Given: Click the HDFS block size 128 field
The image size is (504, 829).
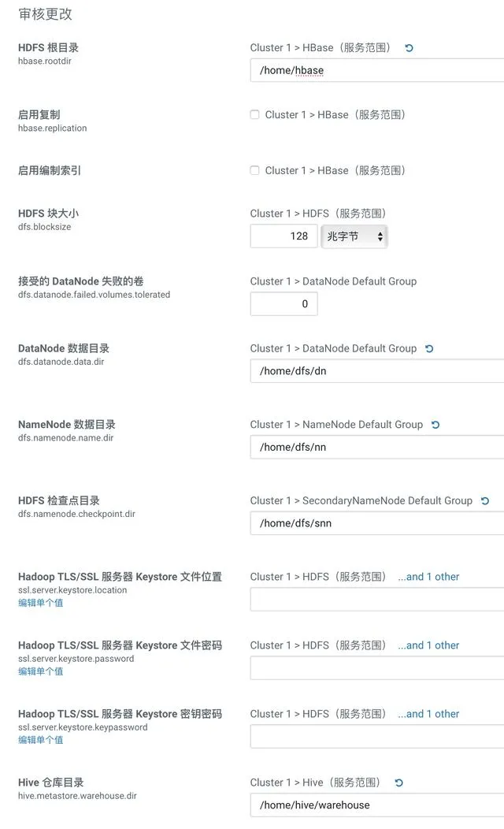Looking at the screenshot, I should point(284,236).
